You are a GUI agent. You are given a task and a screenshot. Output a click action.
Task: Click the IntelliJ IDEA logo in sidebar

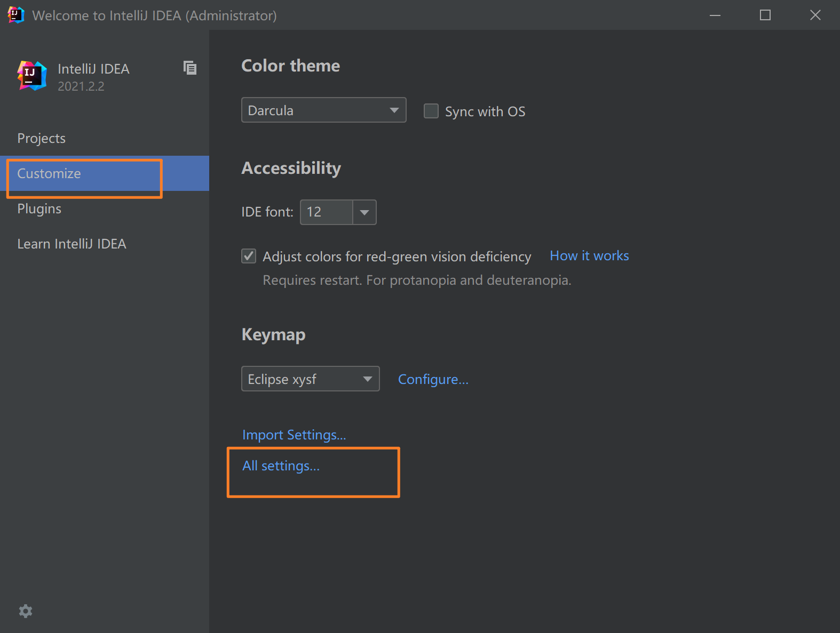[32, 76]
